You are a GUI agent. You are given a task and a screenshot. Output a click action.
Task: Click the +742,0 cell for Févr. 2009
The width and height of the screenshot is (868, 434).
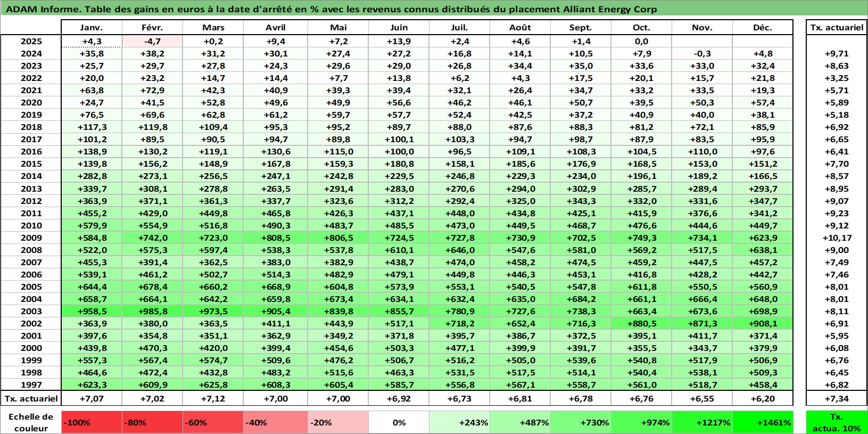pyautogui.click(x=153, y=238)
